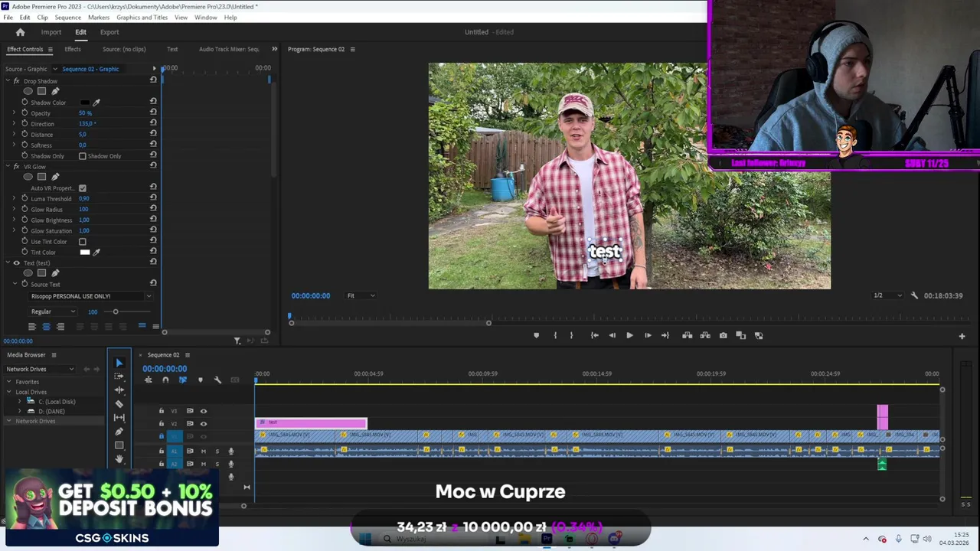Expand the Opacity parameter
Screen dimensions: 980x551
(14, 112)
